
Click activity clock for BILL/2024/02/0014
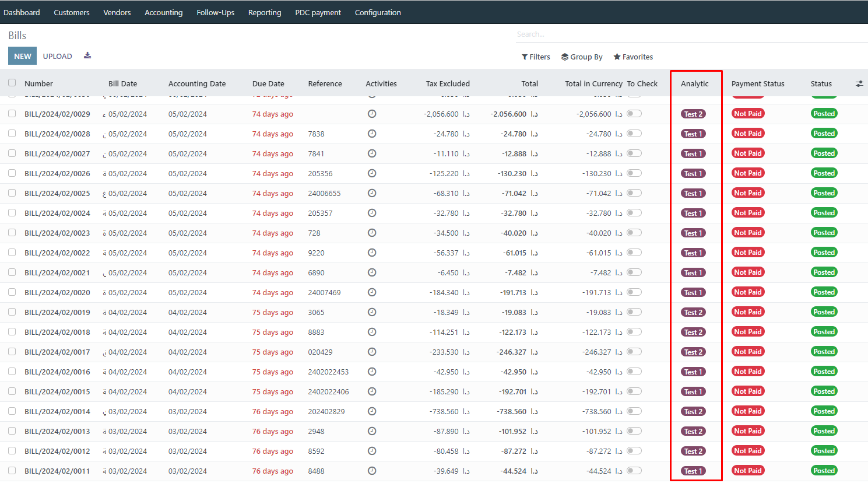(372, 411)
